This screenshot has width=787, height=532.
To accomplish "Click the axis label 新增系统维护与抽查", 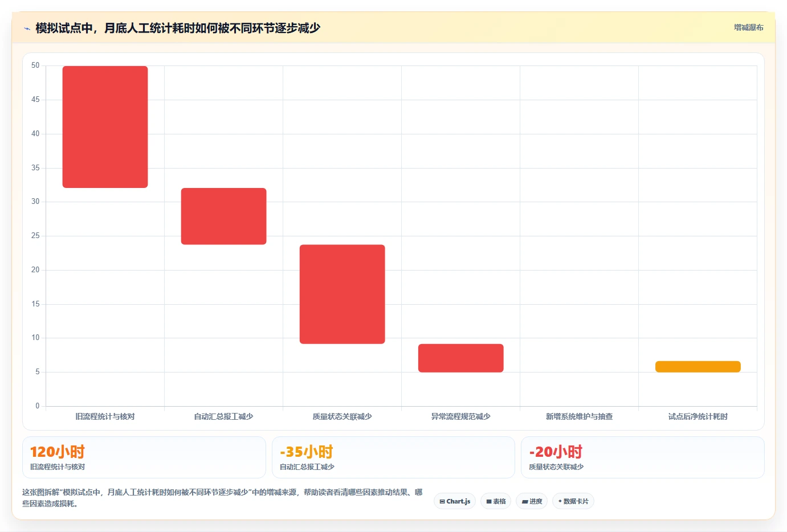I will pyautogui.click(x=579, y=416).
